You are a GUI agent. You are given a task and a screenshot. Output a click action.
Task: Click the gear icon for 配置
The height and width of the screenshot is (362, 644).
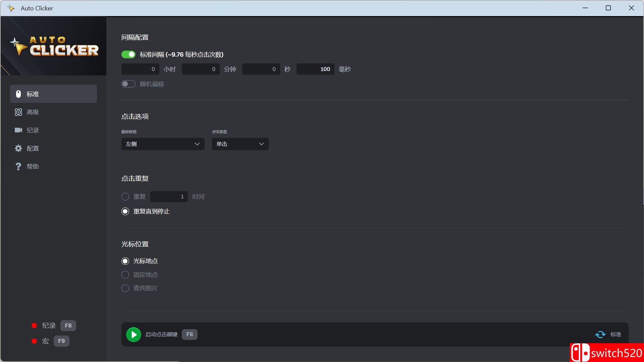pos(18,148)
